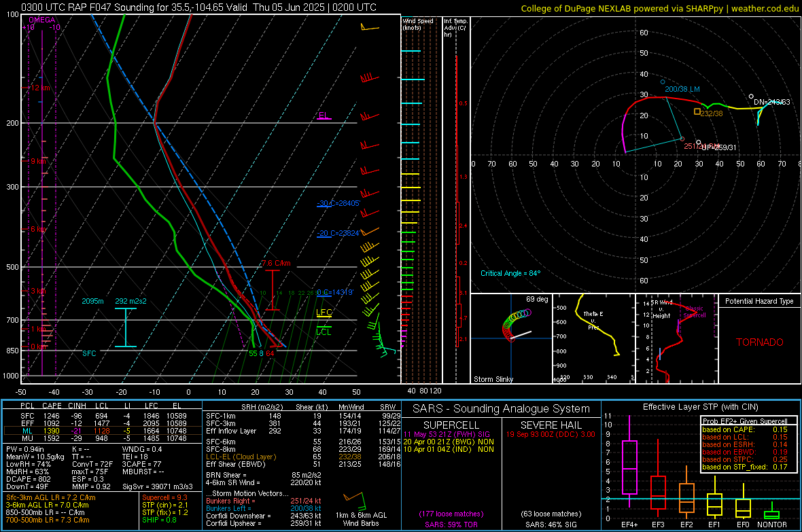802x532 pixels.
Task: Click the Bunkers Right storm motion row
Action: (x=264, y=501)
